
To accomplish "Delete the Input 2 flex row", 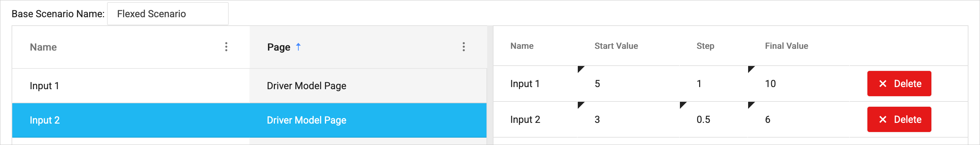I will (899, 119).
